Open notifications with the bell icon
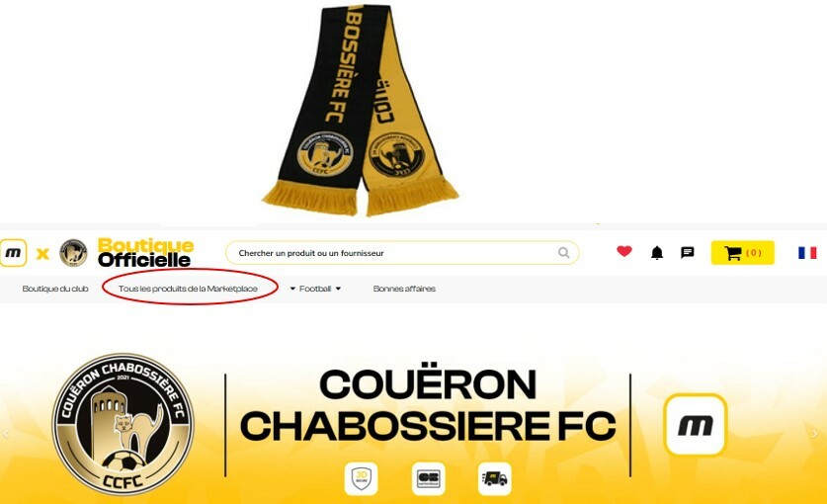 (657, 253)
